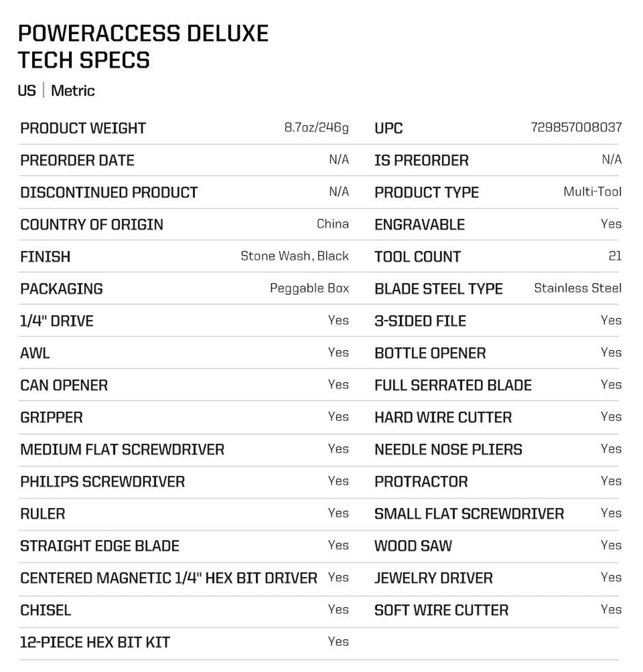Select the Discontinued Product row label

[x=109, y=192]
